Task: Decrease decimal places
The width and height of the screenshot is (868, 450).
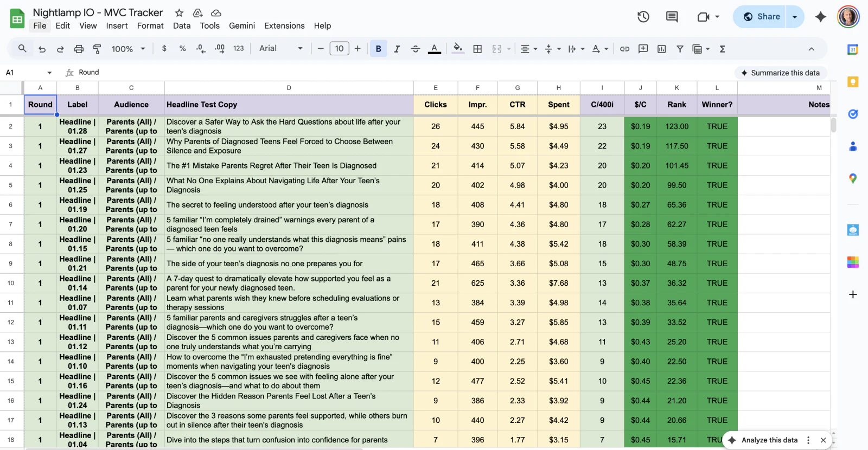Action: (200, 49)
